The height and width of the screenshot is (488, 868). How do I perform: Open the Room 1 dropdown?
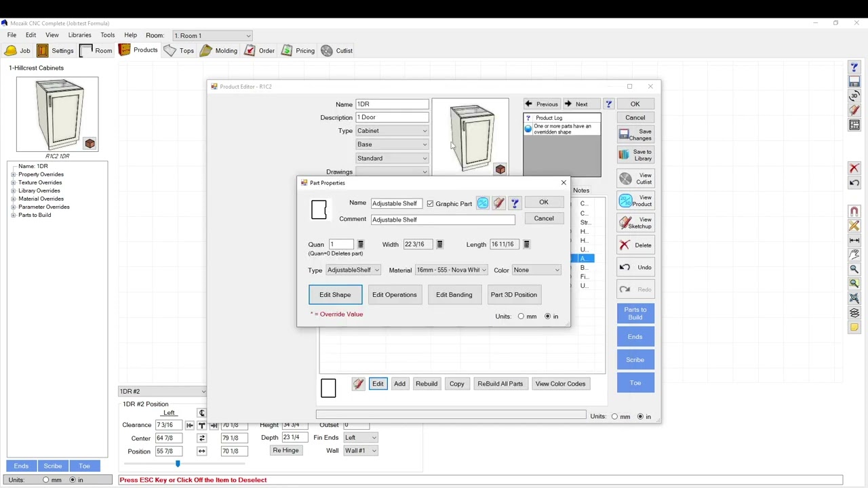click(212, 35)
